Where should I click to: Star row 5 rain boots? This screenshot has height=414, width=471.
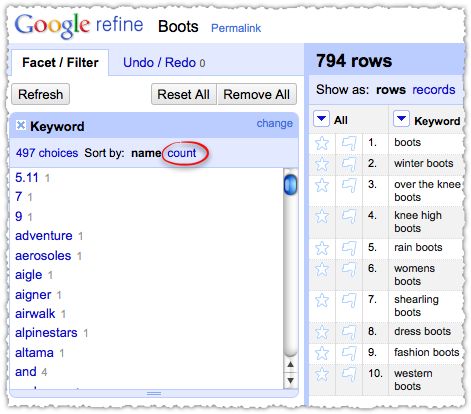coord(322,248)
